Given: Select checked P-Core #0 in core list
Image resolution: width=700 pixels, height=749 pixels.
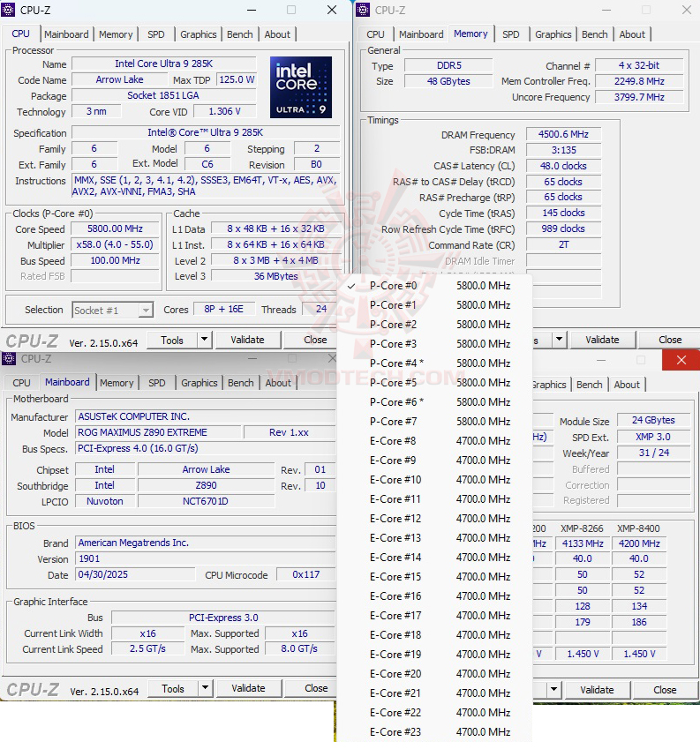Looking at the screenshot, I should [x=435, y=286].
